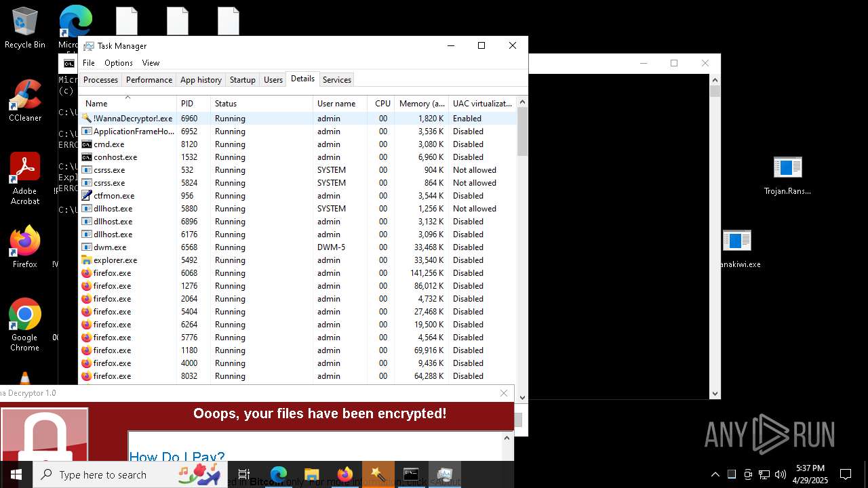Open CCleaner desktop shortcut
The width and height of the screenshot is (868, 488).
25,101
